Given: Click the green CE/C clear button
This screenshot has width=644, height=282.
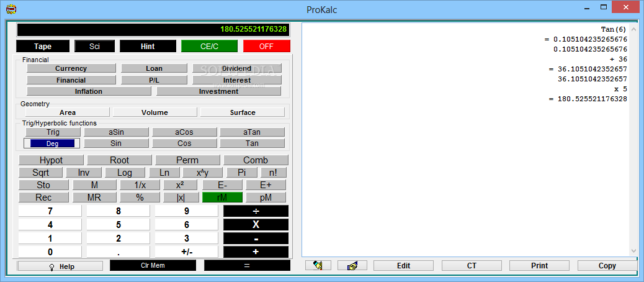Looking at the screenshot, I should click(209, 46).
